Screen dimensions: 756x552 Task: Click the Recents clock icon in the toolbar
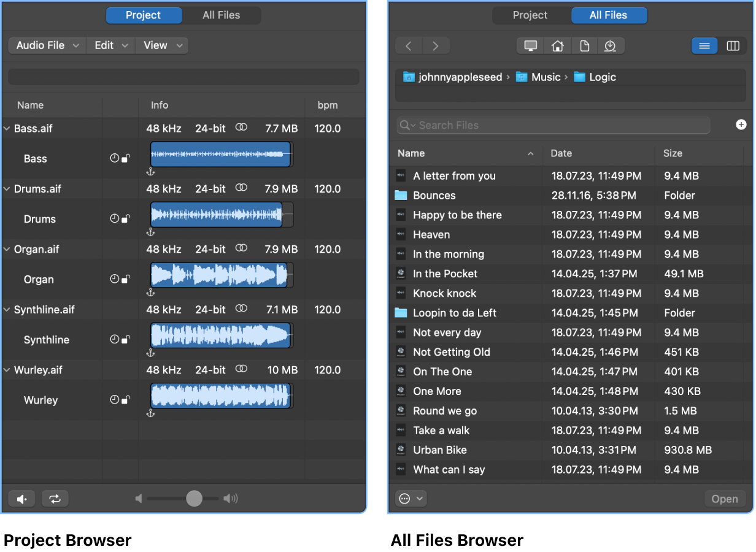pos(611,45)
